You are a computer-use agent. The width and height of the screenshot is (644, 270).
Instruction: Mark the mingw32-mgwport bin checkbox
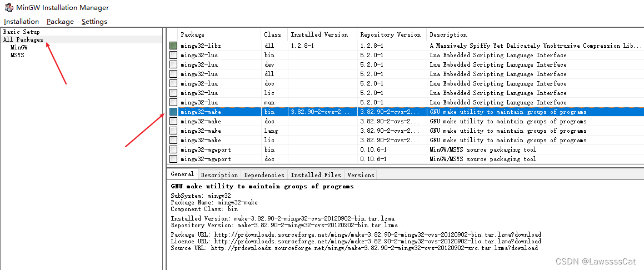[173, 149]
